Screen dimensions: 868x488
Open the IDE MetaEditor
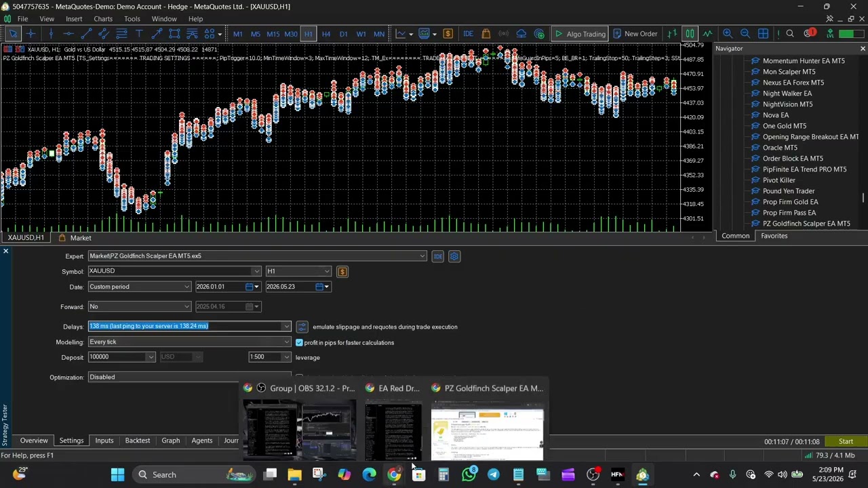point(468,34)
